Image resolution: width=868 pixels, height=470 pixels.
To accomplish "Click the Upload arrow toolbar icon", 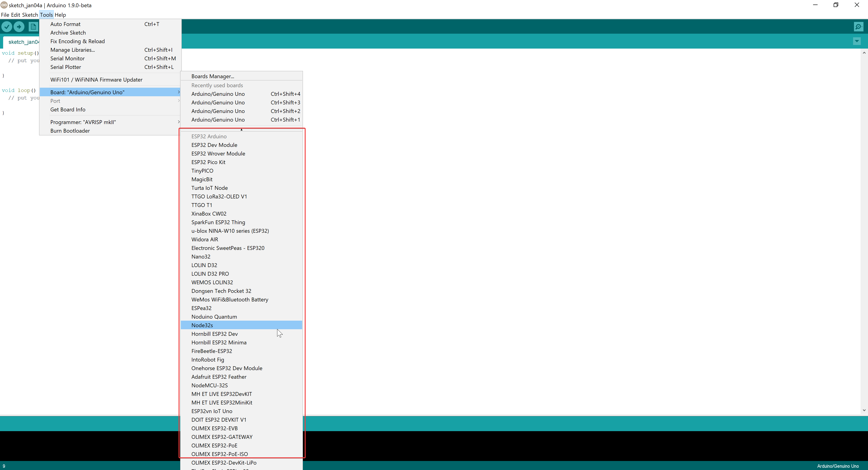I will (19, 27).
